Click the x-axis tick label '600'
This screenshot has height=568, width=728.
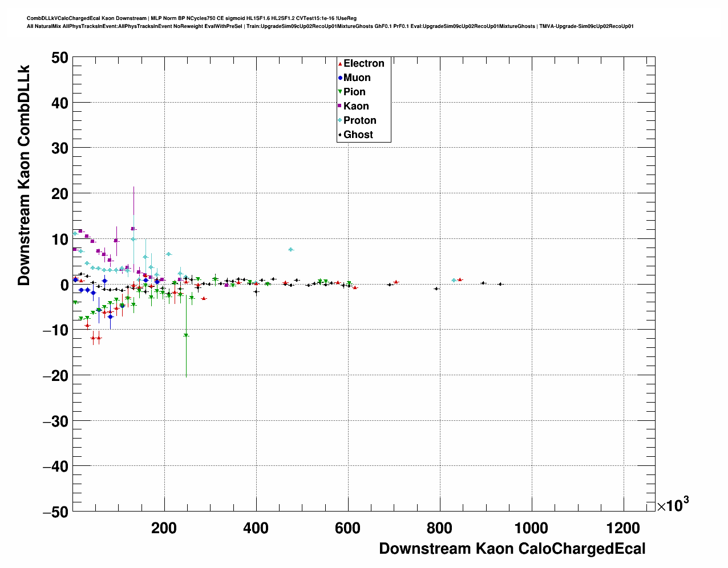point(348,528)
